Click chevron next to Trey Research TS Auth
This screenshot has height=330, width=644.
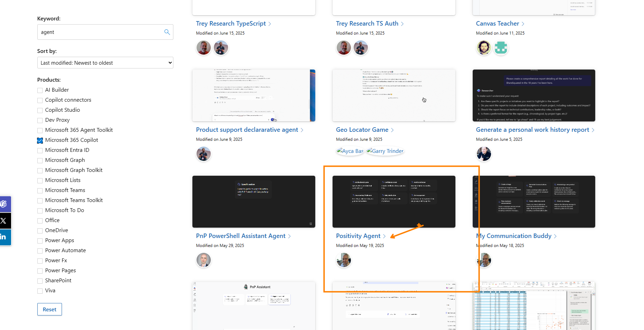pyautogui.click(x=402, y=24)
